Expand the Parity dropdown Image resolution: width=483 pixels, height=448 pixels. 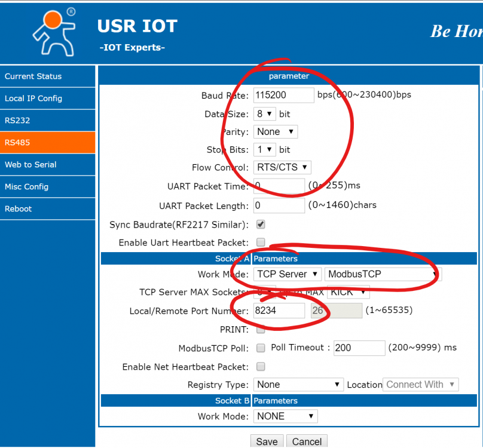coord(275,131)
